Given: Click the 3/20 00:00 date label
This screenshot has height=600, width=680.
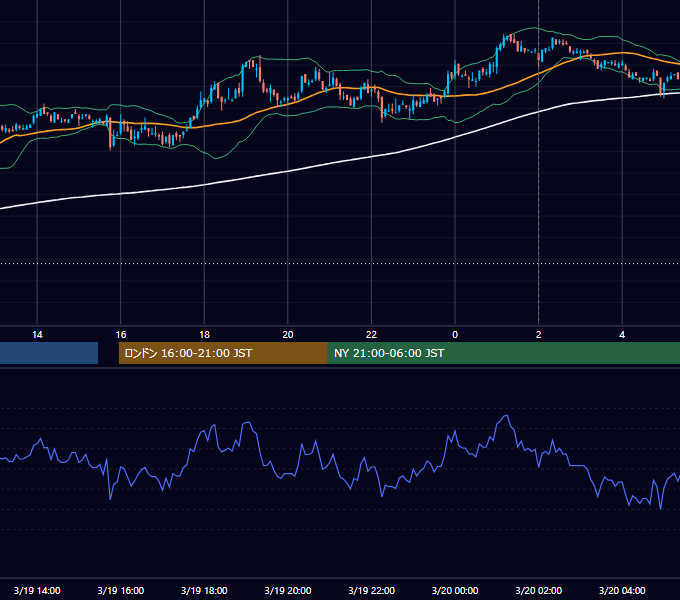Looking at the screenshot, I should click(455, 590).
